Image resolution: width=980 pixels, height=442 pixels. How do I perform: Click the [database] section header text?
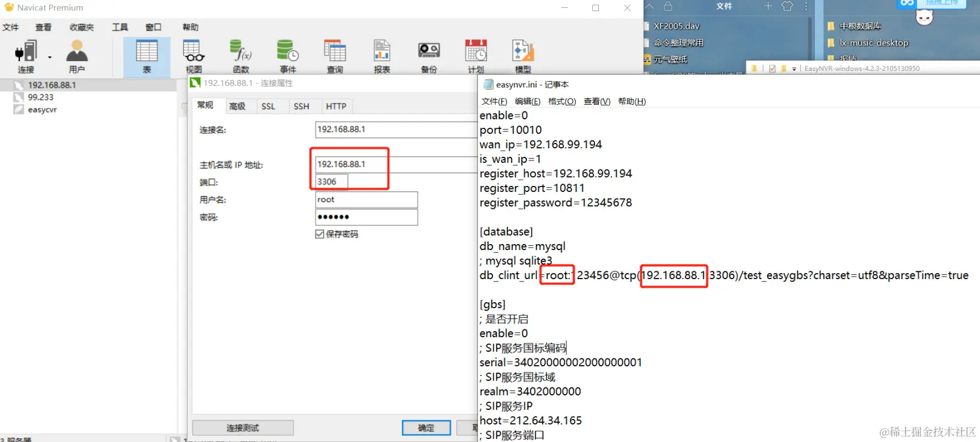pos(506,232)
